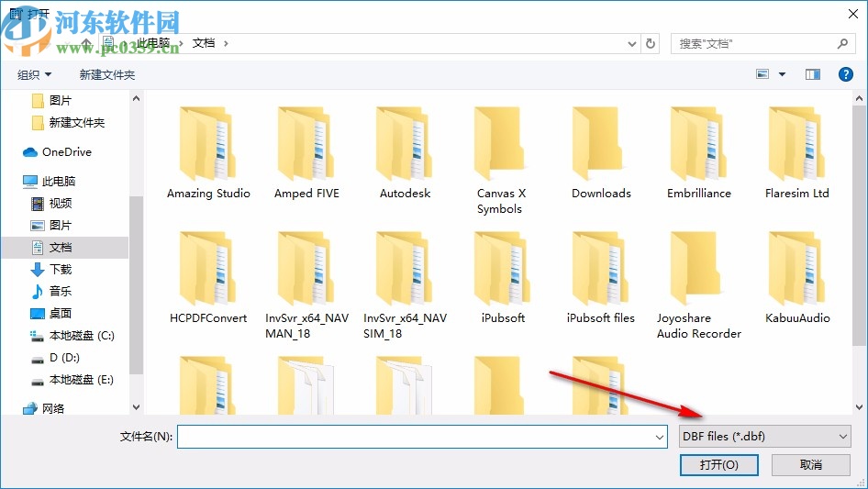This screenshot has height=489, width=868.
Task: Click the 打开(O) button
Action: coord(718,464)
